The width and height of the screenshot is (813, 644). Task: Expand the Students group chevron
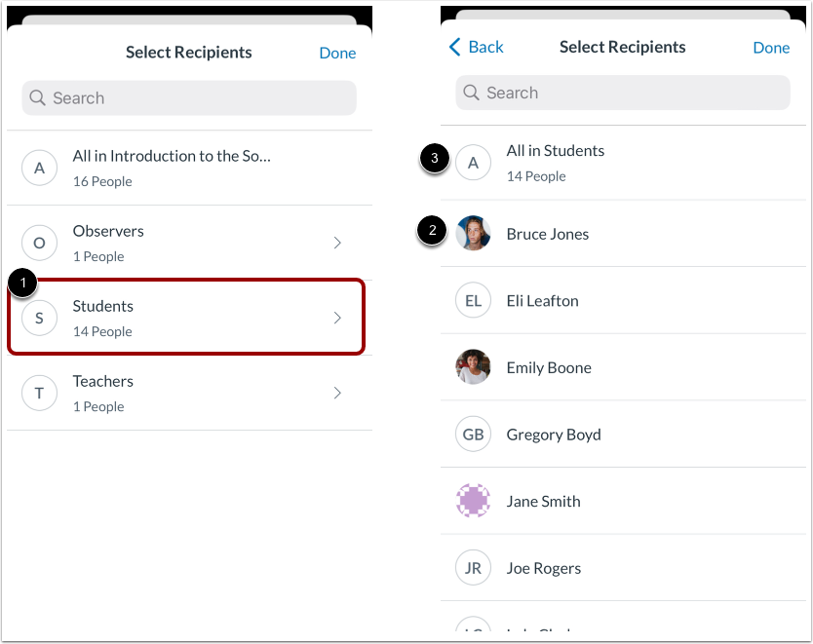click(x=337, y=318)
